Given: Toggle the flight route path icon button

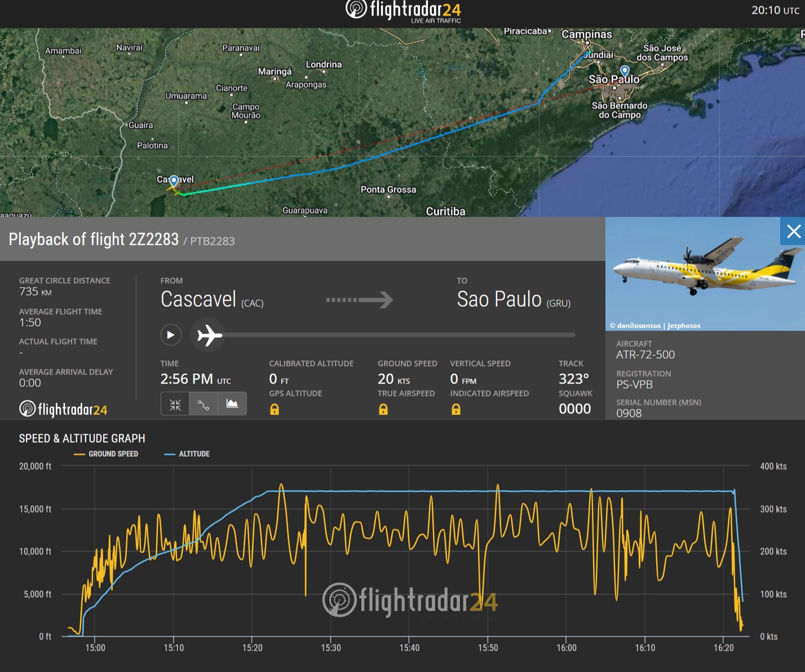Looking at the screenshot, I should tap(204, 404).
